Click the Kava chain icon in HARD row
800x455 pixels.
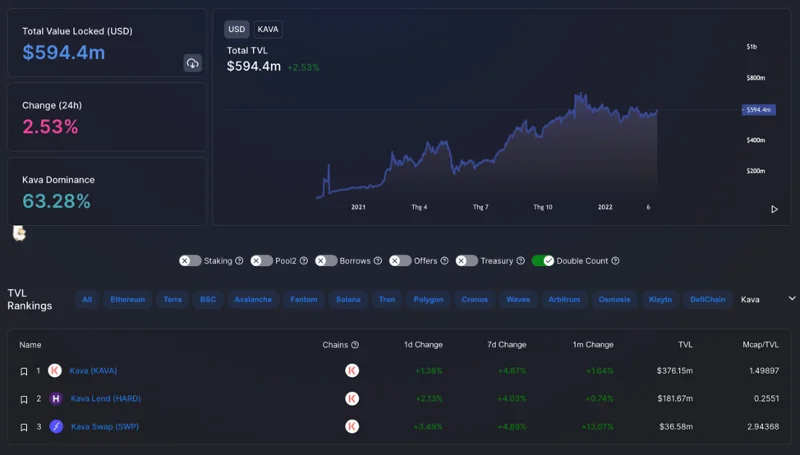pyautogui.click(x=352, y=398)
